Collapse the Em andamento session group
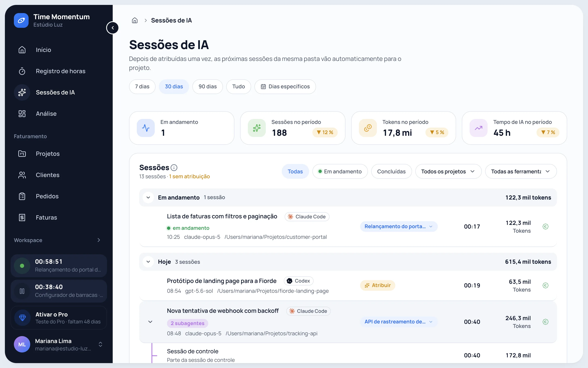The image size is (588, 368). [x=148, y=197]
